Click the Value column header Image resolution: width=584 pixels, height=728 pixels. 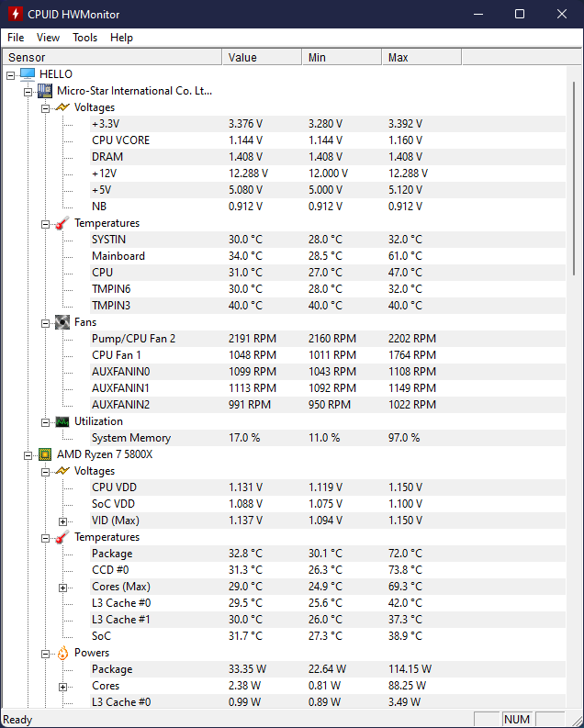point(262,58)
